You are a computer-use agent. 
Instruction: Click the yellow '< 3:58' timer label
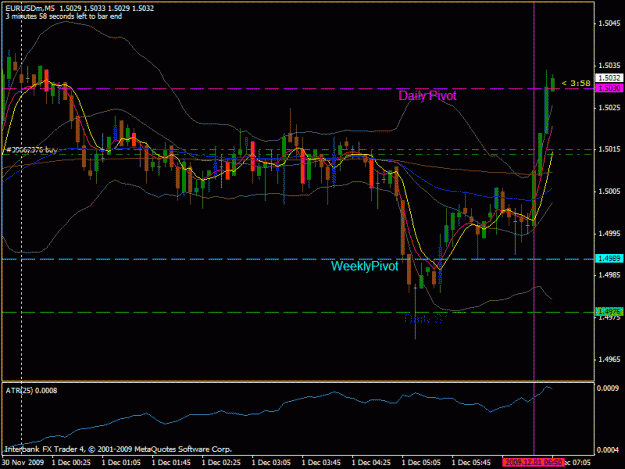pyautogui.click(x=576, y=83)
